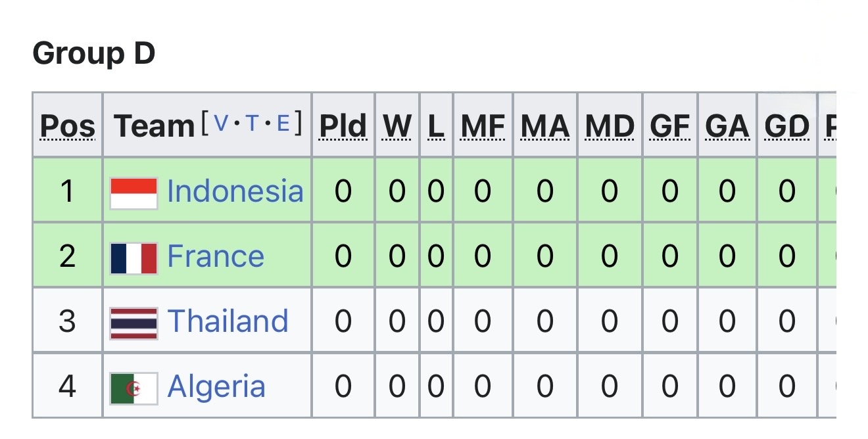This screenshot has height=439, width=868.
Task: Click the E edit template link
Action: 283,122
